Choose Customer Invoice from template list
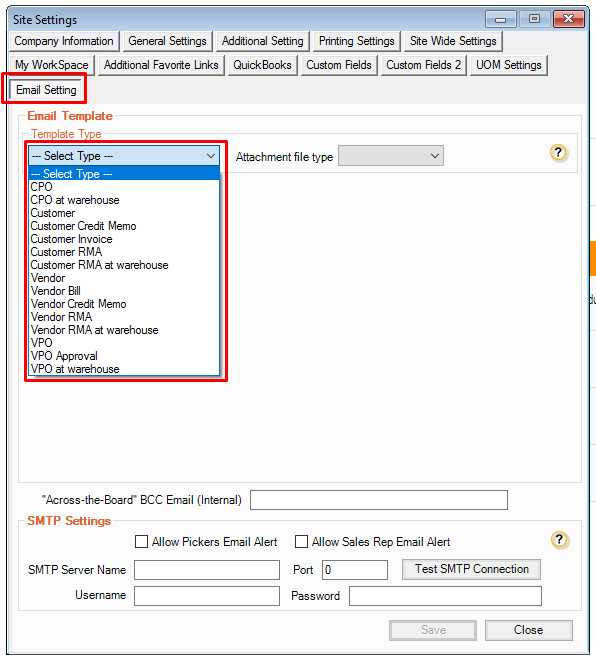Image resolution: width=596 pixels, height=661 pixels. [124, 239]
